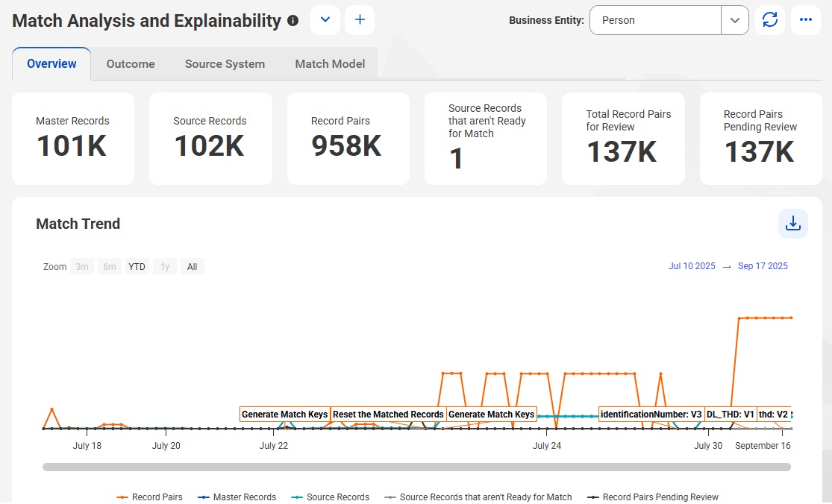Open the more options ellipsis menu
832x504 pixels.
(x=806, y=20)
